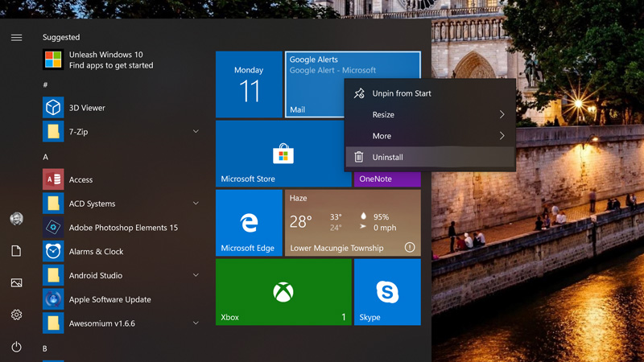The image size is (644, 362).
Task: Expand the 7-Zip folder
Action: pos(196,131)
